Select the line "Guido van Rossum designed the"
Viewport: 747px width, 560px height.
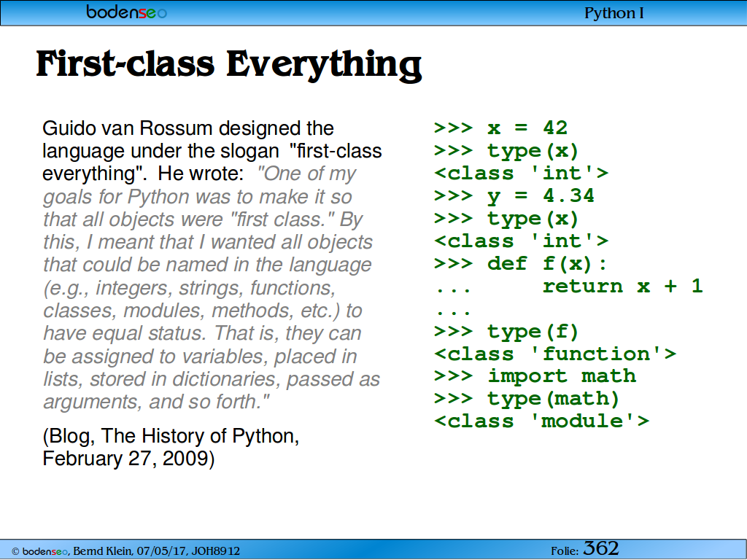[x=188, y=128]
